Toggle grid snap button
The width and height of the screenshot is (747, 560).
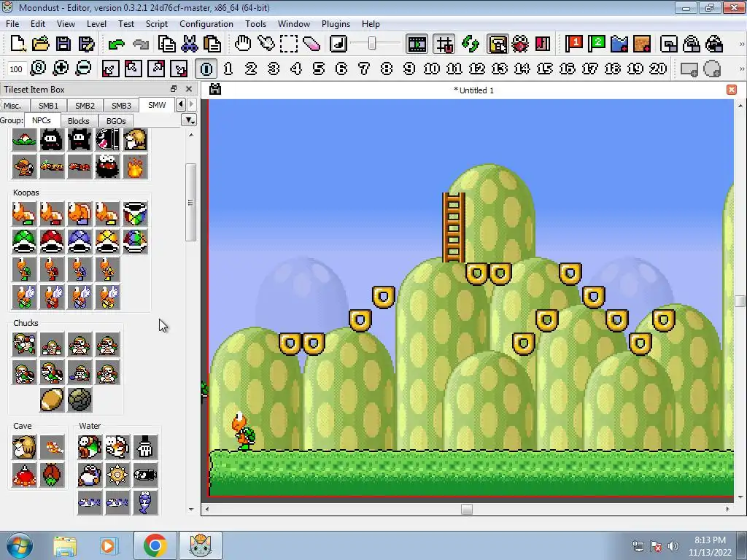click(444, 44)
